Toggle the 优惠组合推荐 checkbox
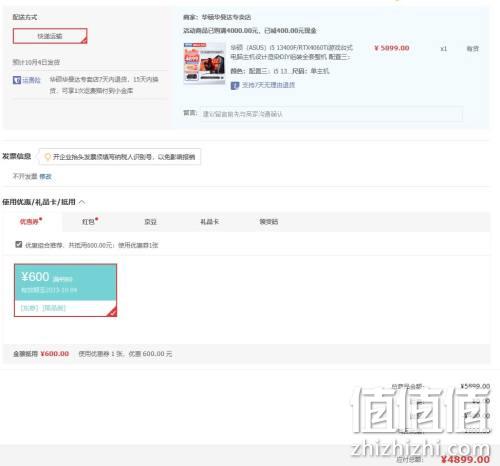This screenshot has width=500, height=466. pos(19,244)
